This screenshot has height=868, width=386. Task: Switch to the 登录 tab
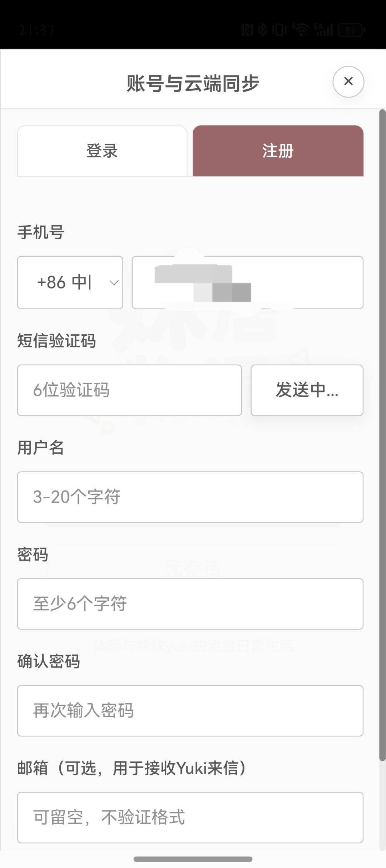coord(102,151)
